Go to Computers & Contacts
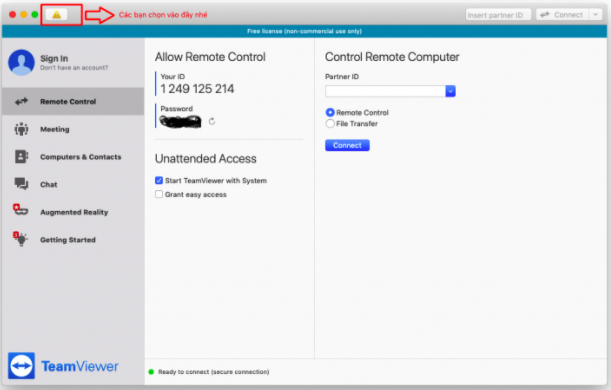611x390 pixels. point(73,157)
